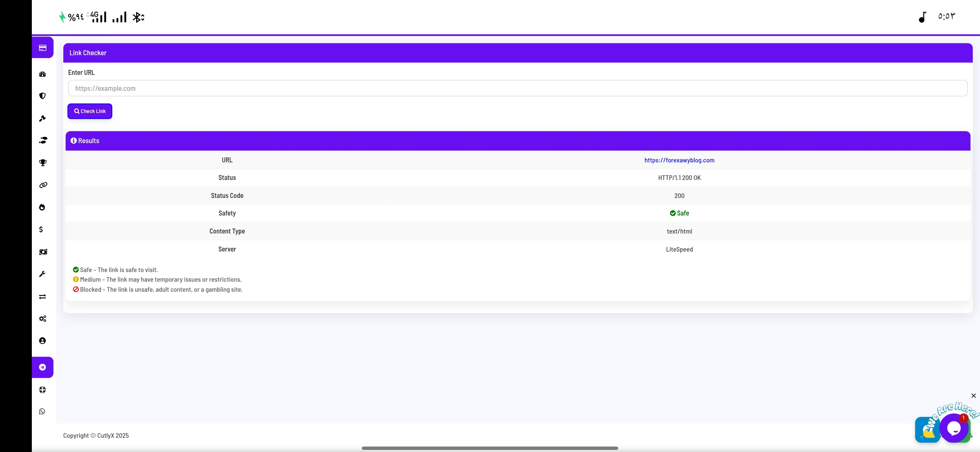Viewport: 980px width, 452px height.
Task: Click the swap arrows icon in sidebar
Action: pos(42,296)
